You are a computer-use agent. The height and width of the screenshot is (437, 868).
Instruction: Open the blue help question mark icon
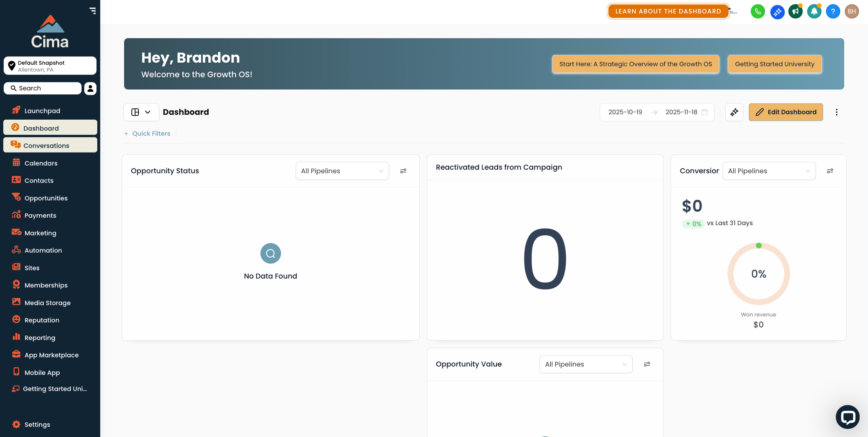click(x=833, y=12)
